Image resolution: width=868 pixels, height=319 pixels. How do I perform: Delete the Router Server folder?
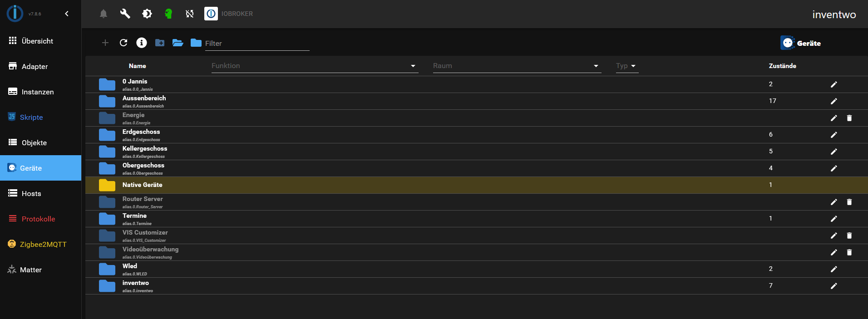tap(849, 202)
